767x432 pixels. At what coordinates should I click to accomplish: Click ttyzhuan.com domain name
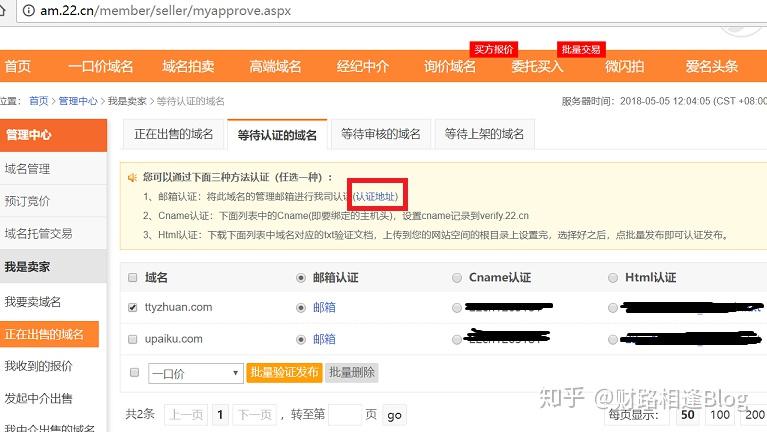[x=179, y=307]
